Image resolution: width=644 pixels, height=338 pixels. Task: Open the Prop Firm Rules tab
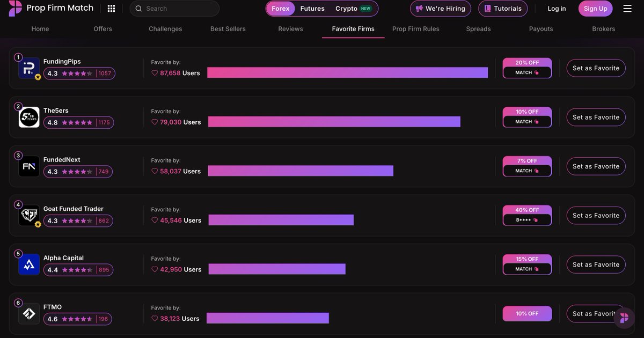tap(416, 29)
